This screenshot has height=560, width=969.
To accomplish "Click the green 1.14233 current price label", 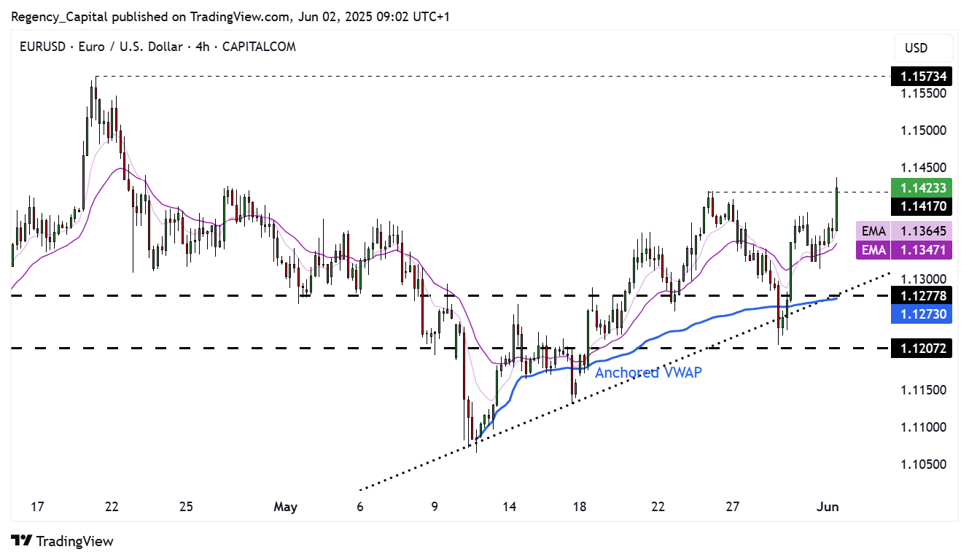I will 923,187.
